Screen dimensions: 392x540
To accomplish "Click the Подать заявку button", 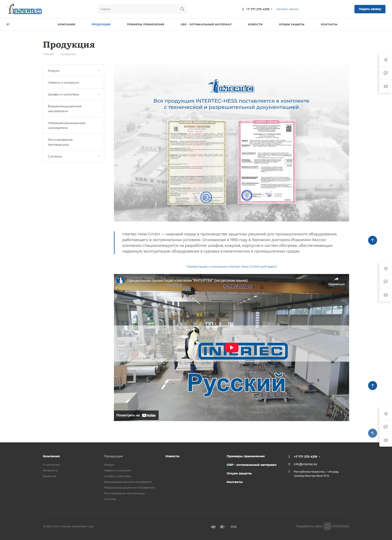I will point(370,9).
